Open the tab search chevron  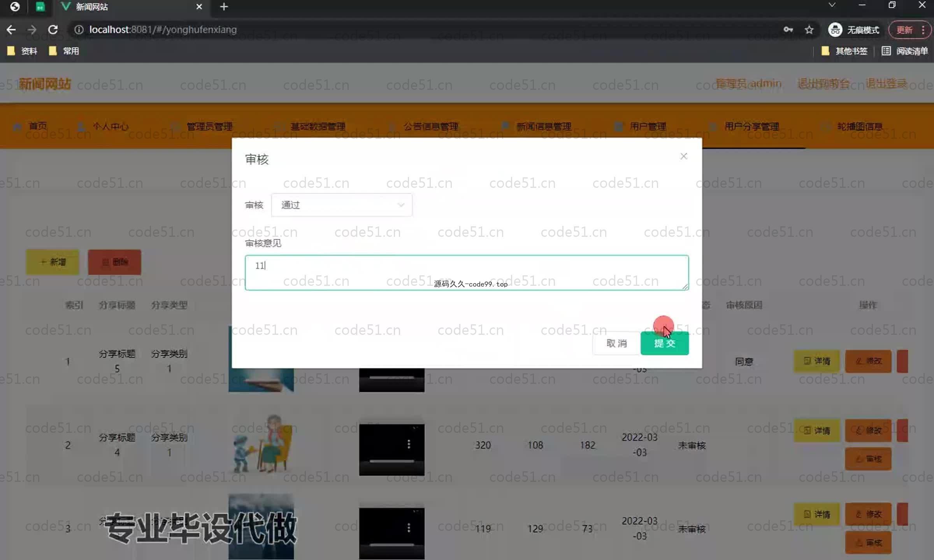(x=832, y=5)
